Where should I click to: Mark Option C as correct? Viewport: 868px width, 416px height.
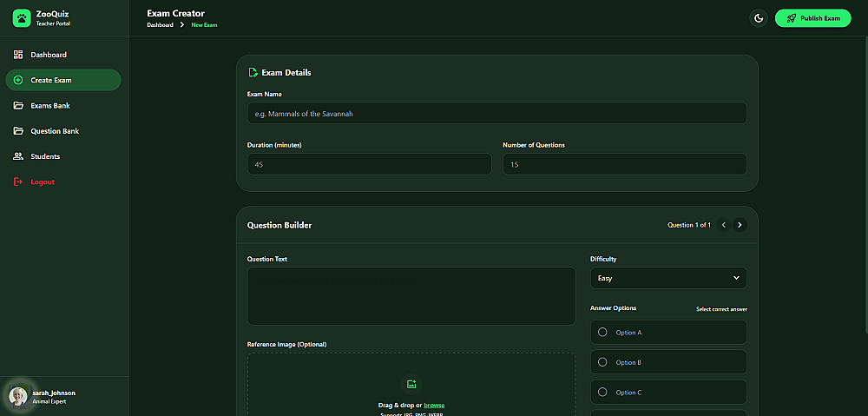pos(602,393)
